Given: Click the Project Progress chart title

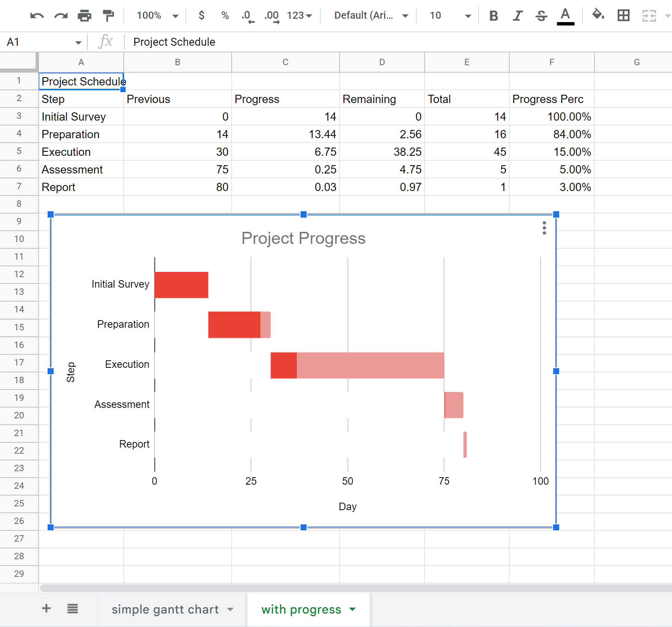Looking at the screenshot, I should tap(303, 238).
